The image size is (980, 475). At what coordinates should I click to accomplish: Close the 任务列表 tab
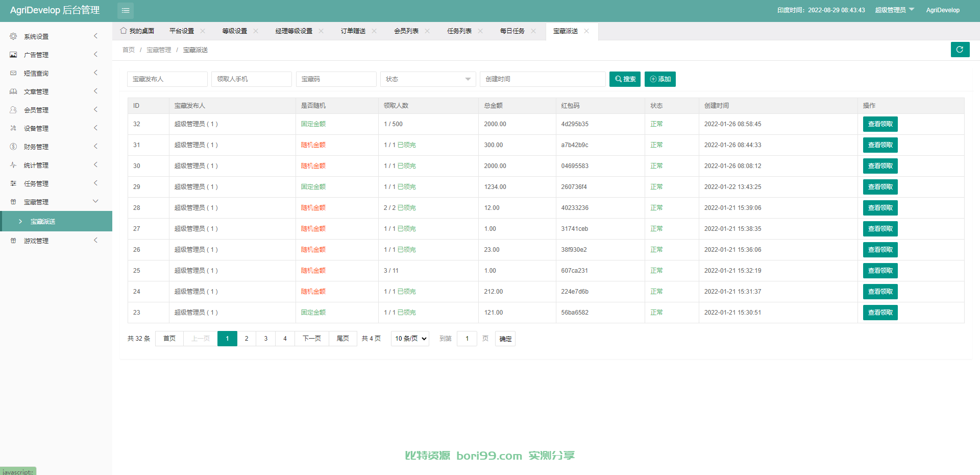480,31
